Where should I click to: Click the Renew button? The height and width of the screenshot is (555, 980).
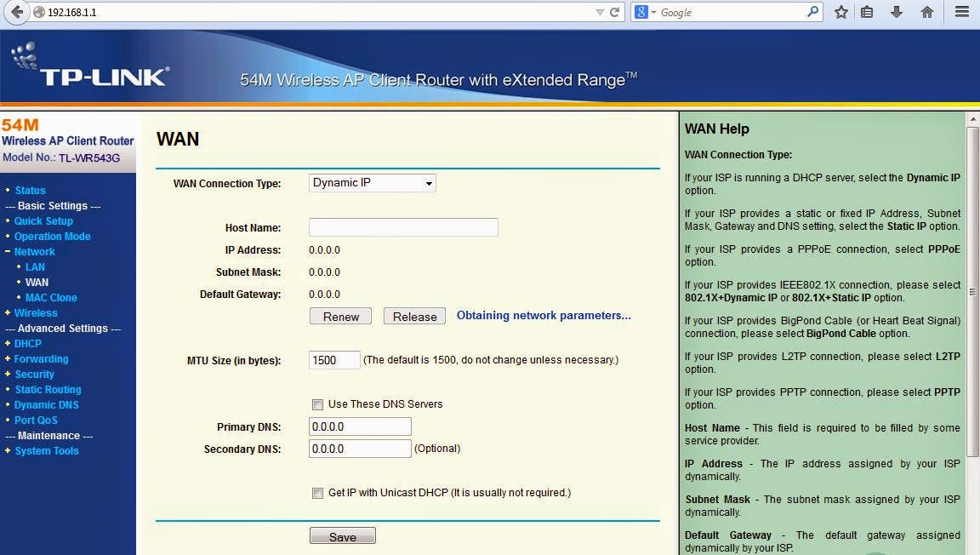point(340,316)
